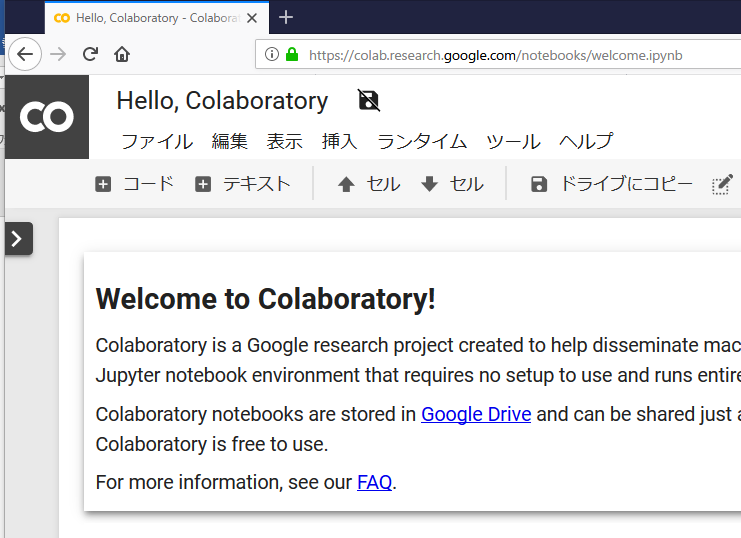This screenshot has height=538, width=741.
Task: Open the ヘルプ menu
Action: pyautogui.click(x=586, y=141)
